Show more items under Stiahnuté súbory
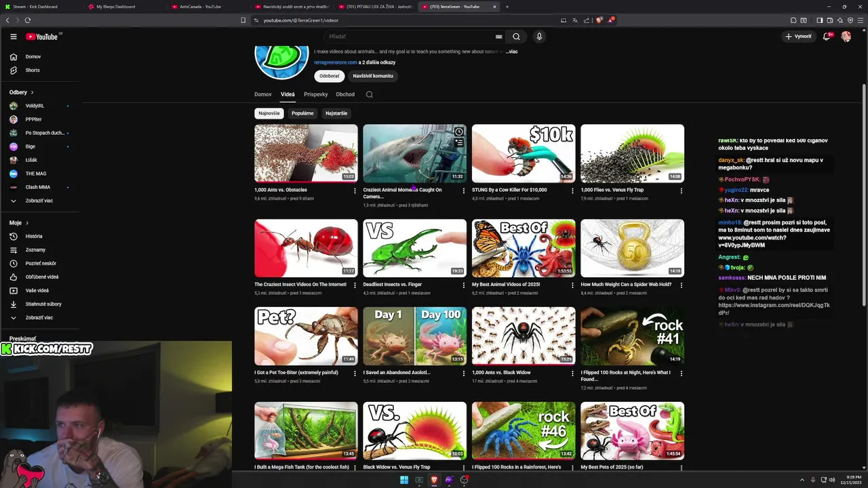The image size is (868, 488). tap(39, 317)
